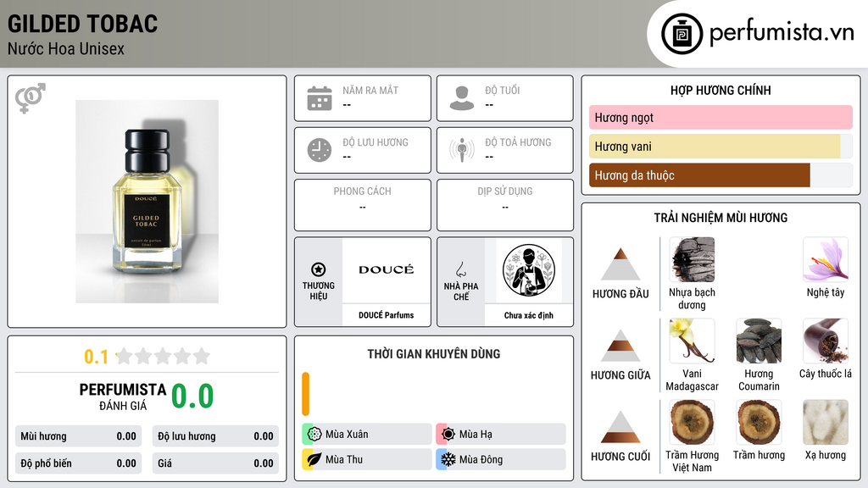Select the Trầm Hương Việt Nam note image
This screenshot has height=488, width=868.
pos(692,423)
